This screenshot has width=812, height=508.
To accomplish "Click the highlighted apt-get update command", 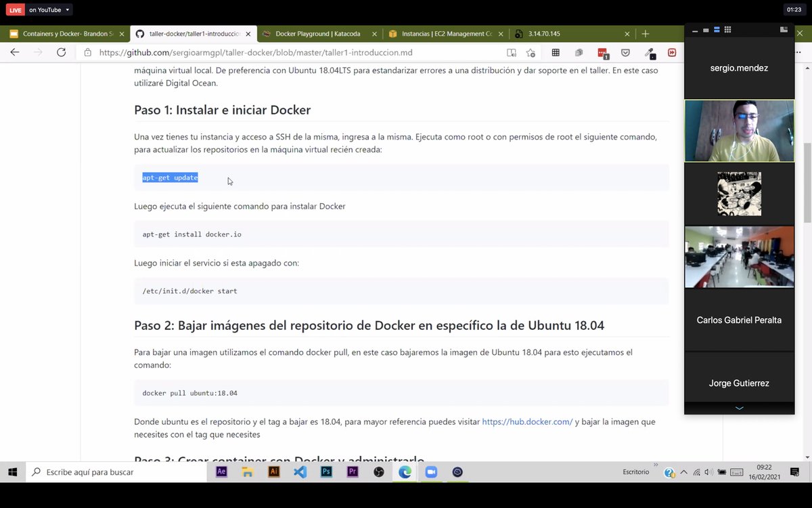I will click(x=170, y=177).
